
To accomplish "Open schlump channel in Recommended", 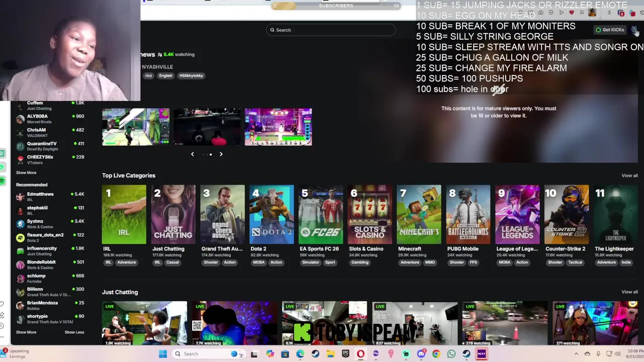I will tap(50, 278).
